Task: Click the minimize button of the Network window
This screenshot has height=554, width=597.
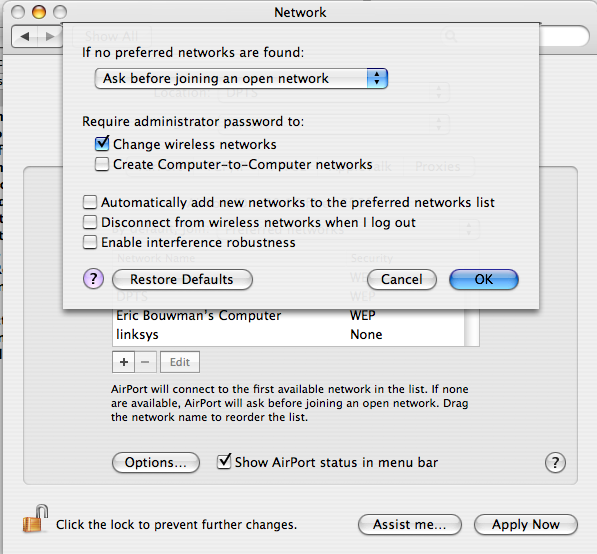Action: point(39,12)
